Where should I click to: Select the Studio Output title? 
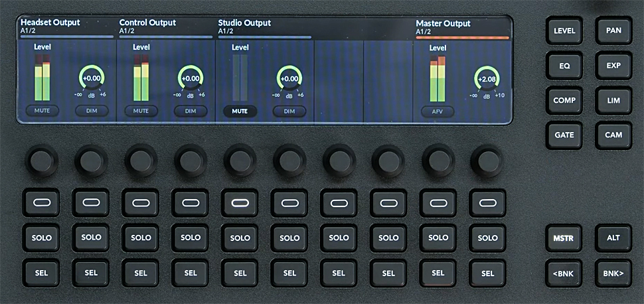[x=244, y=23]
